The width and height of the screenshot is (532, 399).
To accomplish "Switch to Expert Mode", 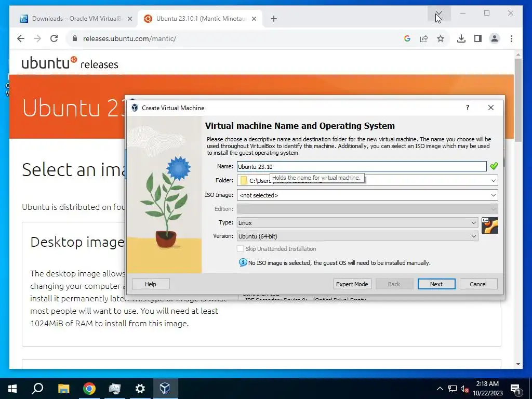I will click(352, 284).
